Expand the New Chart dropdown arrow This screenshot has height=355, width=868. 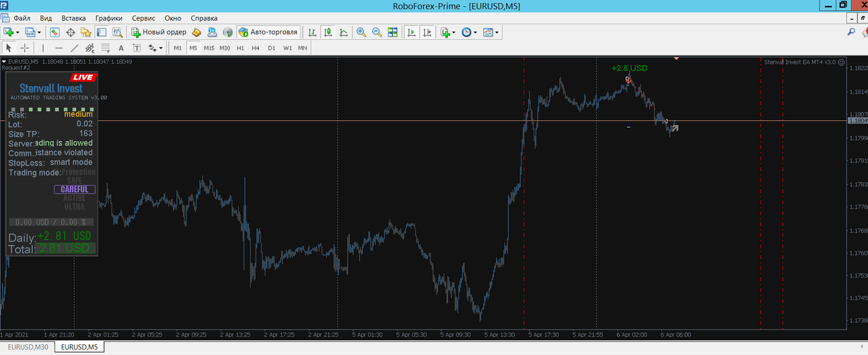18,32
